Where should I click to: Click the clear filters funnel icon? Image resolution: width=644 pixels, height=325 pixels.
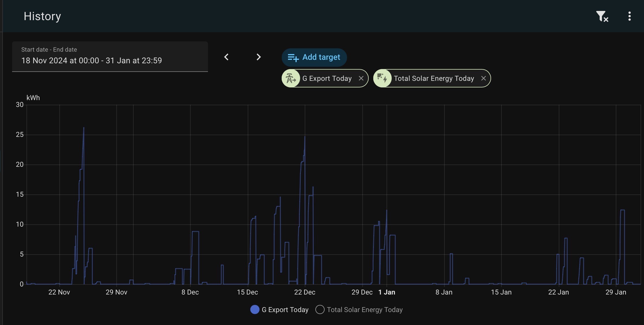coord(602,16)
